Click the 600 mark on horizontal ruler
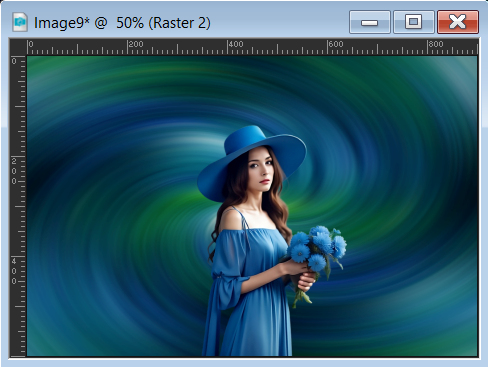 [336, 44]
